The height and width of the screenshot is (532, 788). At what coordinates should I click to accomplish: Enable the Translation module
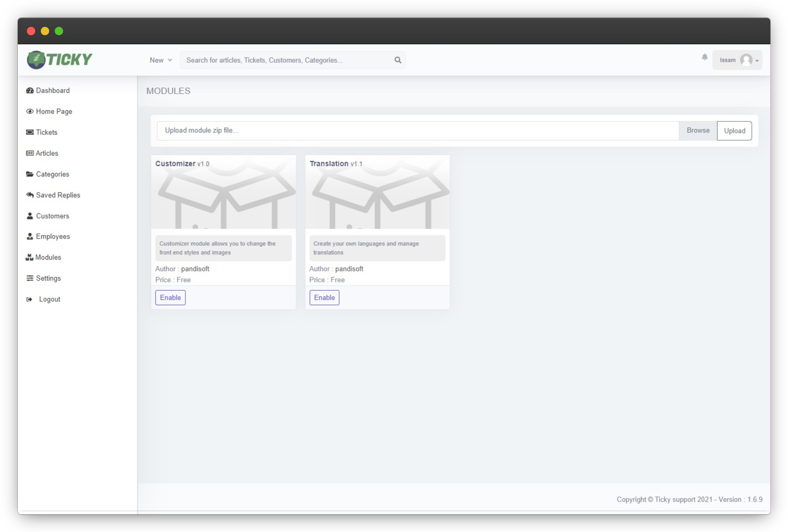(x=324, y=298)
